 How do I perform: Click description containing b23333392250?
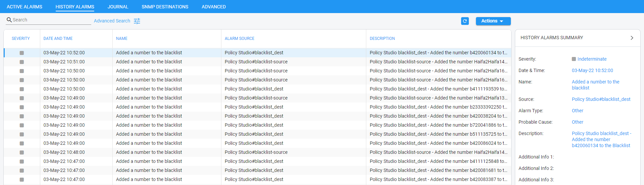click(x=438, y=107)
